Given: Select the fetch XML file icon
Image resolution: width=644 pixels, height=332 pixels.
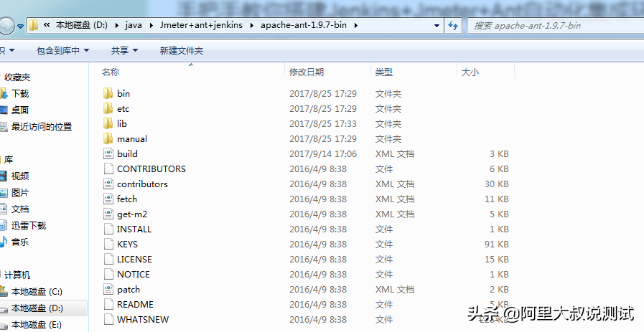Looking at the screenshot, I should (x=108, y=199).
